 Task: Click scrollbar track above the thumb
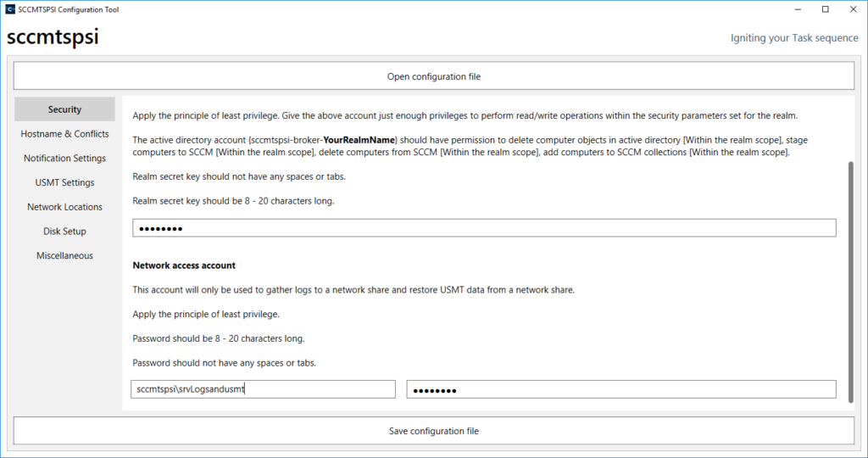pyautogui.click(x=849, y=127)
